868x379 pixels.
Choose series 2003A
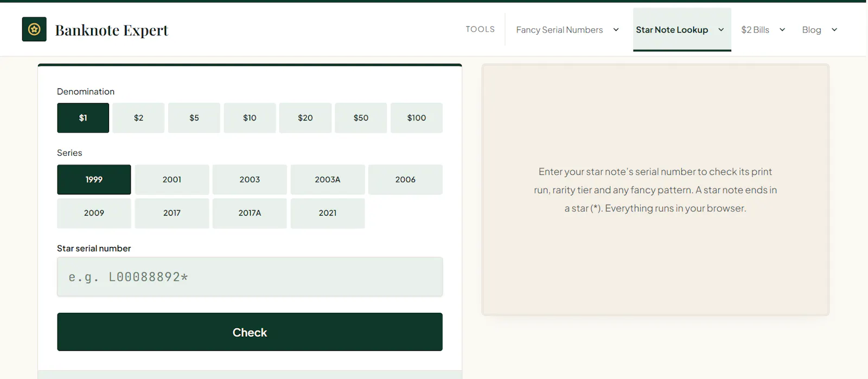[x=328, y=180]
